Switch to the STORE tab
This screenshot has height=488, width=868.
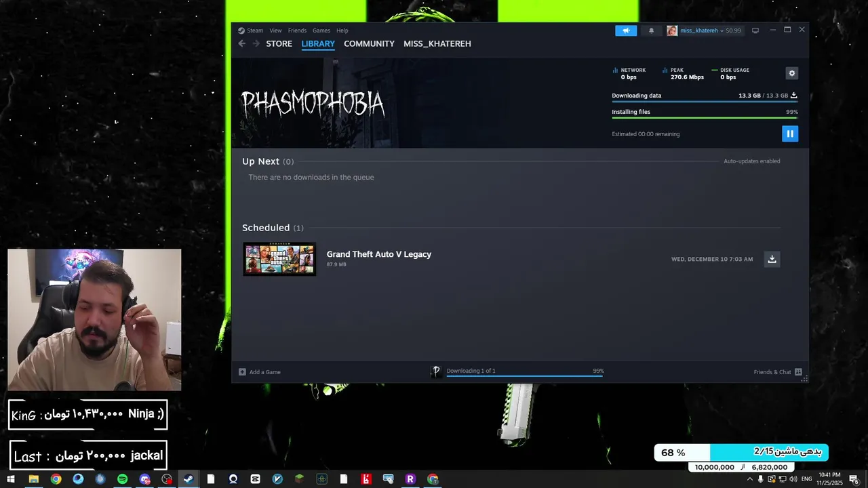click(x=279, y=43)
